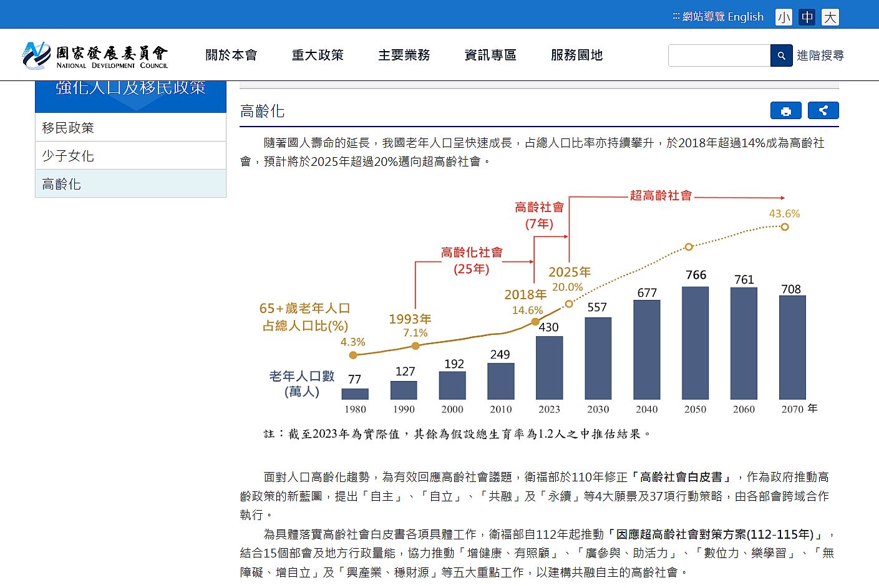
Task: Click the search text field
Action: pyautogui.click(x=719, y=55)
